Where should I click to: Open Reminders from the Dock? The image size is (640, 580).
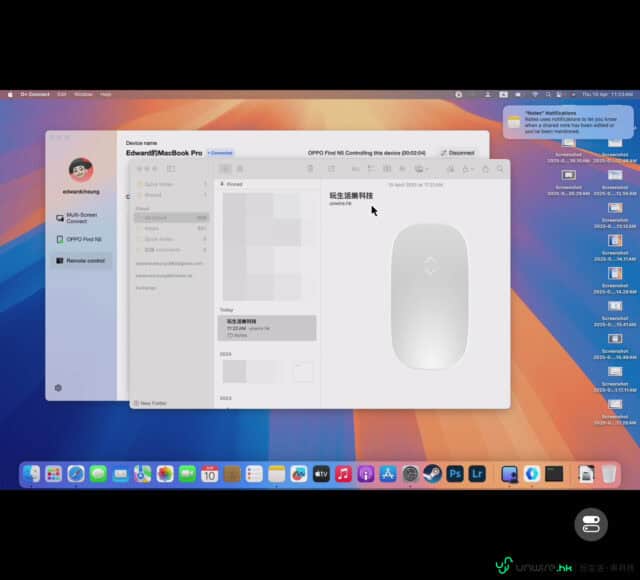coord(254,474)
